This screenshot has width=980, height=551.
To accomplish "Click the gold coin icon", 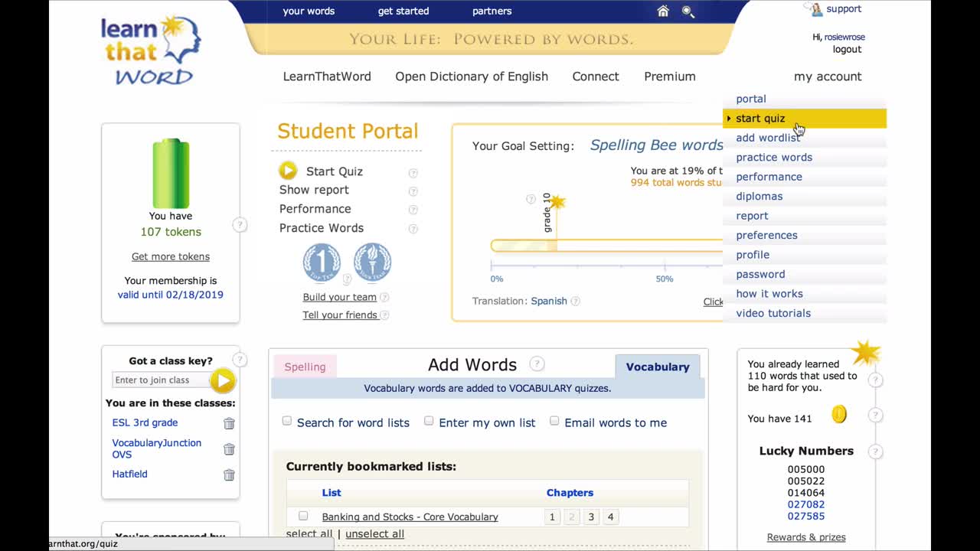I will tap(839, 415).
